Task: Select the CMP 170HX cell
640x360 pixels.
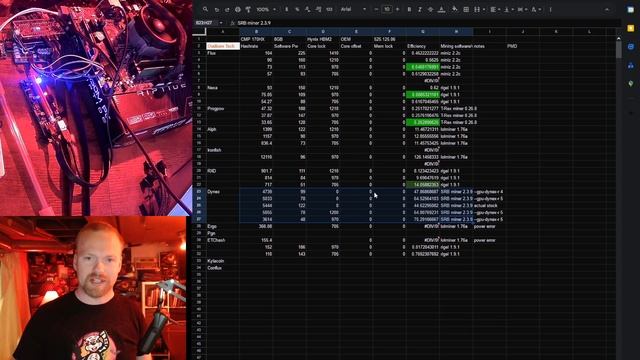Action: pyautogui.click(x=256, y=39)
